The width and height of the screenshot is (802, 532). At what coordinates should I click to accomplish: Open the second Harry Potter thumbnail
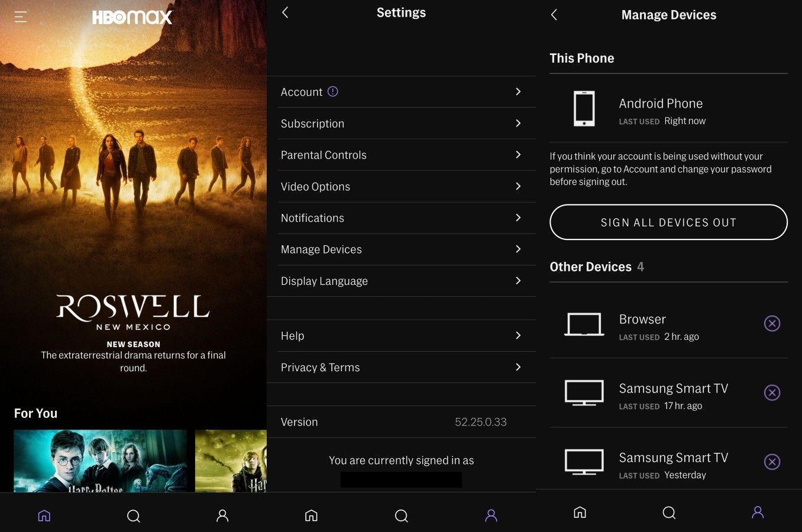(x=231, y=461)
